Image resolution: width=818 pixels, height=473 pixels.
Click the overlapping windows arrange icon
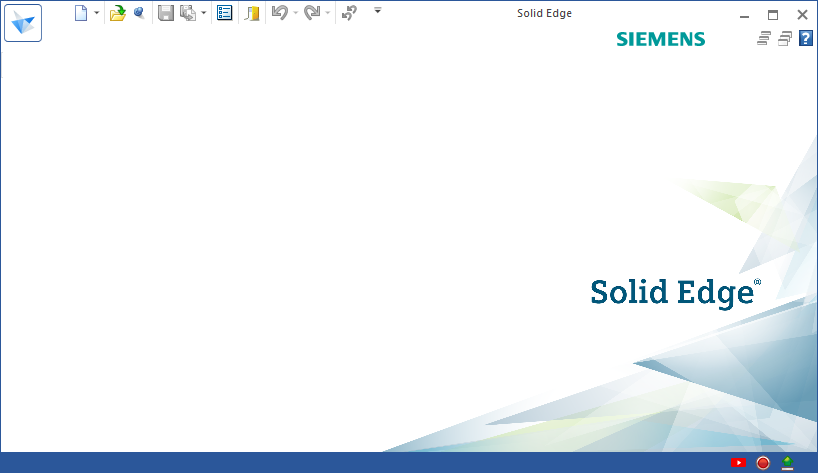(x=785, y=39)
